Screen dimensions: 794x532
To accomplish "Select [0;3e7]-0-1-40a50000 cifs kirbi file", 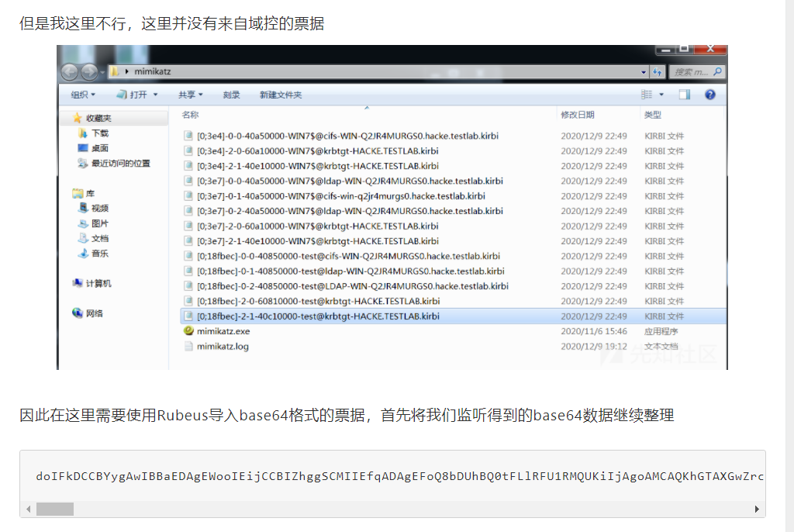I will (x=341, y=196).
